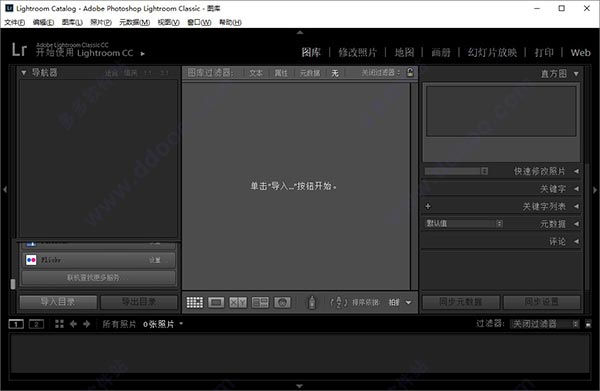Click the Lightroom CC start arrow
This screenshot has height=391, width=600.
(143, 54)
